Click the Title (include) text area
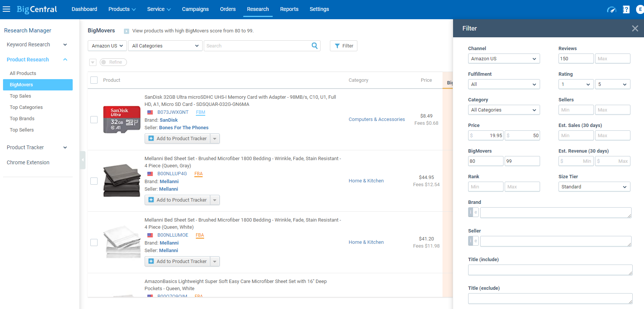 [x=550, y=270]
